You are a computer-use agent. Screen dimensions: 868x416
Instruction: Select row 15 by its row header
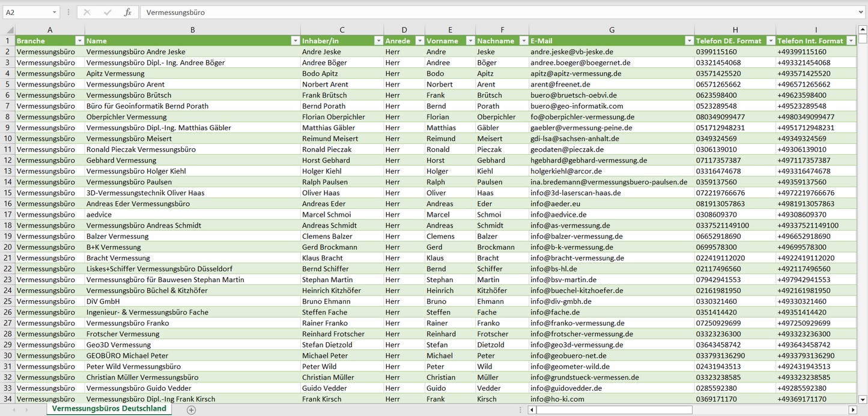pyautogui.click(x=8, y=193)
